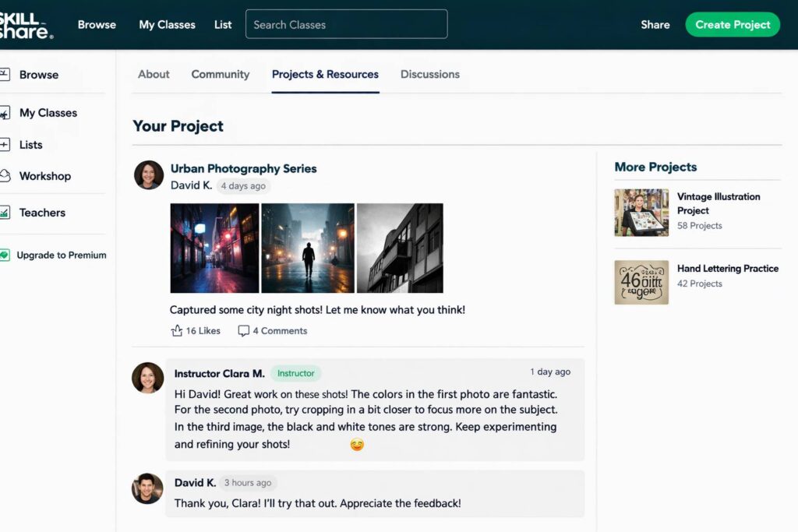This screenshot has width=798, height=532.
Task: Click the Teachers sidebar icon
Action: (x=5, y=213)
